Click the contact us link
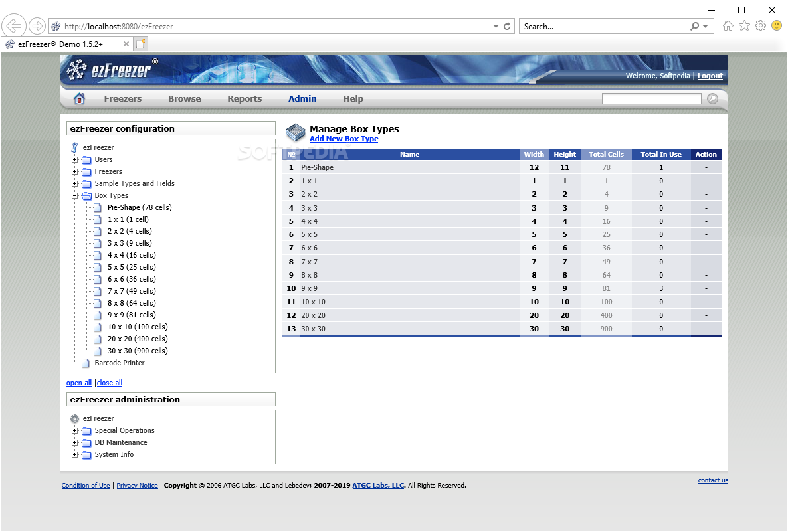 coord(713,480)
